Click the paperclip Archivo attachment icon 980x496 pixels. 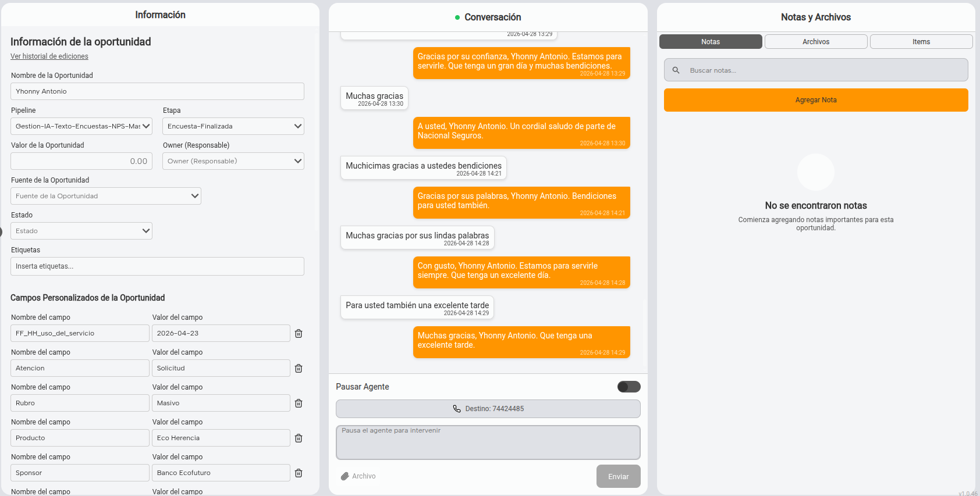(345, 476)
